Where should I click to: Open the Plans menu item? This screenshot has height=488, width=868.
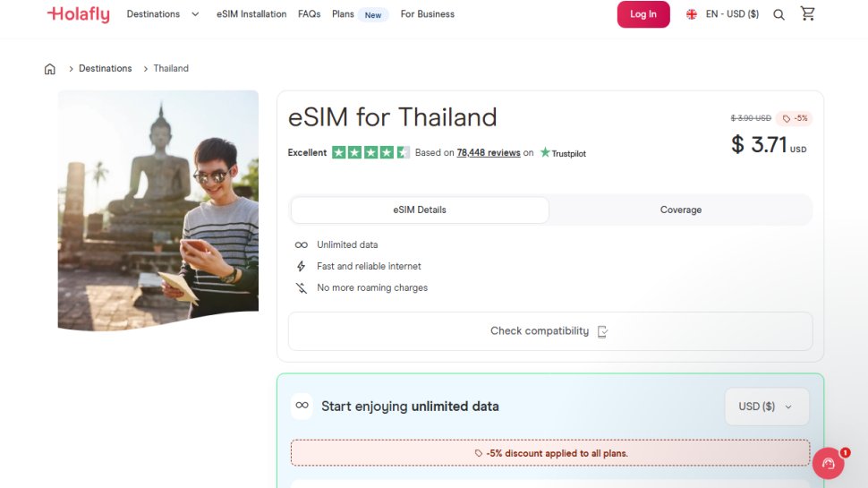[343, 14]
